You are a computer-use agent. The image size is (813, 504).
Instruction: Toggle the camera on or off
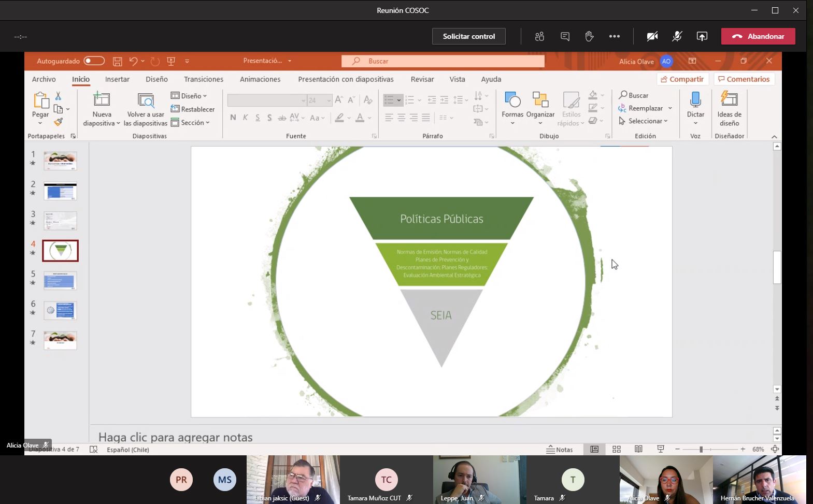click(x=652, y=36)
